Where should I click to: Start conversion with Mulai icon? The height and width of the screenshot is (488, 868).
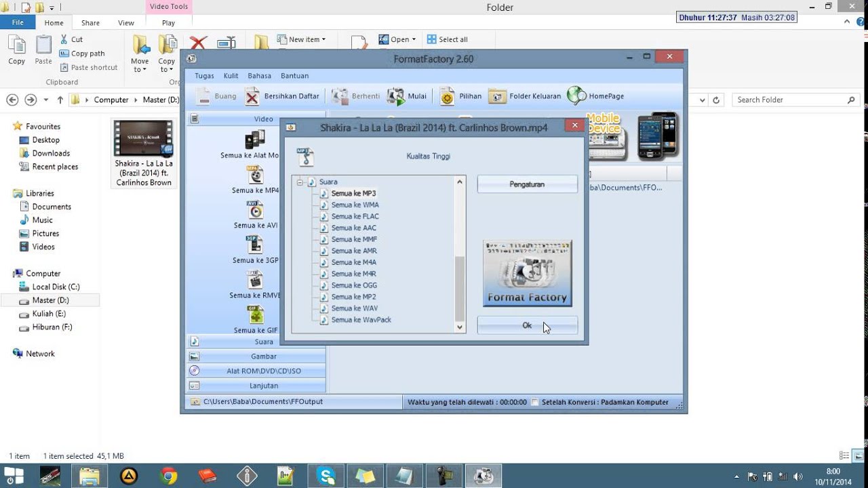395,96
